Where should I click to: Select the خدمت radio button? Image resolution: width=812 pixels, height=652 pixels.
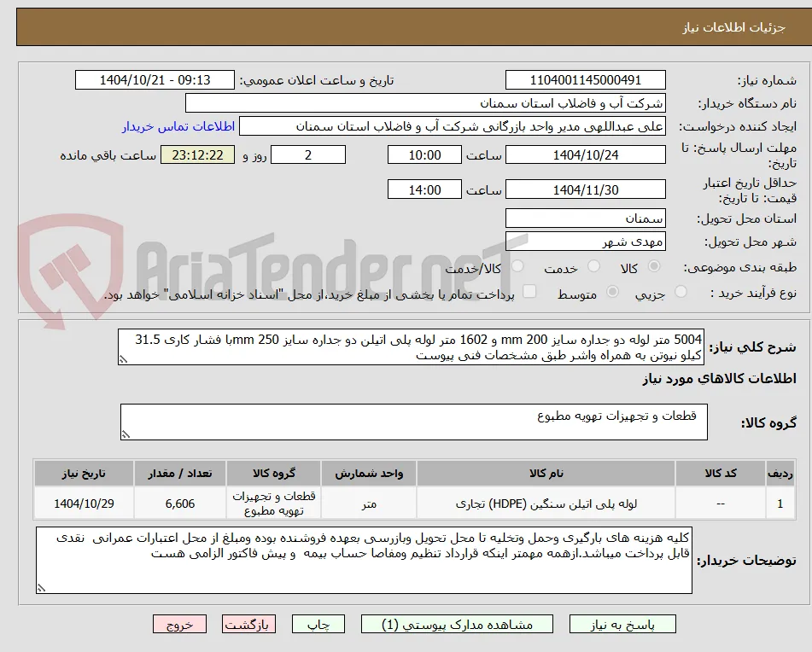tap(593, 266)
